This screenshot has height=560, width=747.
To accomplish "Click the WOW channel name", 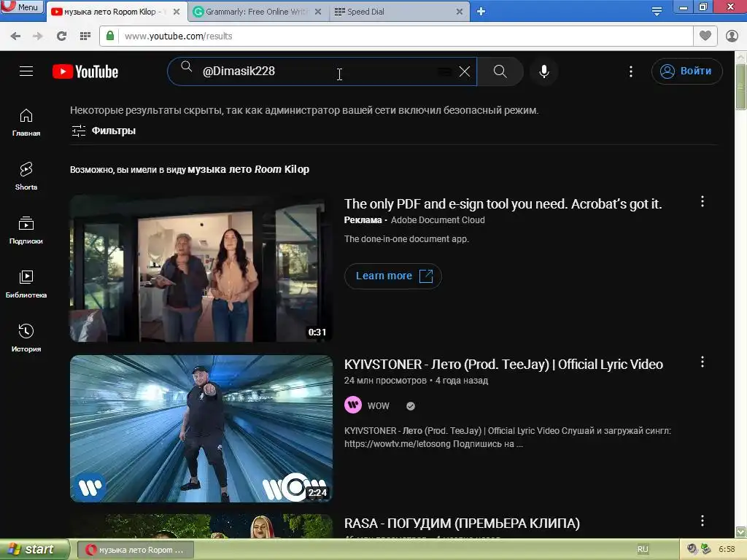I will tap(379, 406).
